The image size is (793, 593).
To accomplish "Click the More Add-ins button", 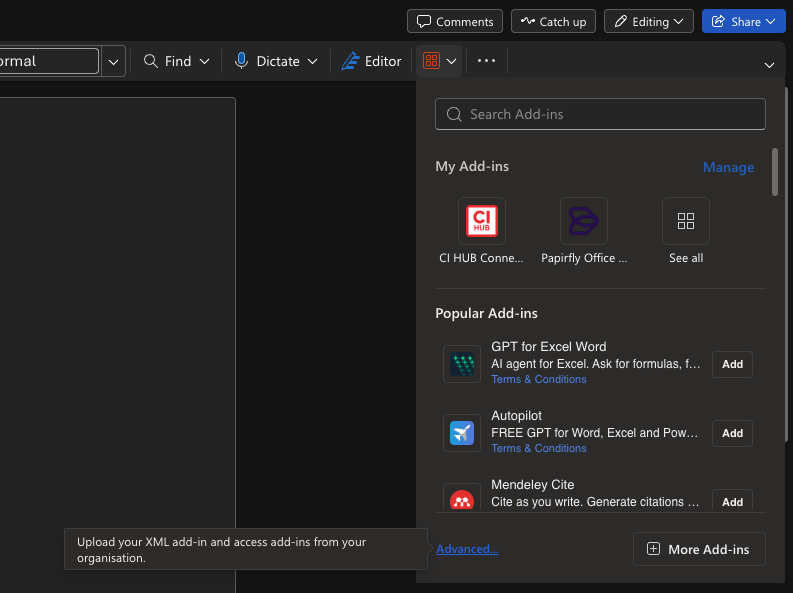I will (x=699, y=549).
